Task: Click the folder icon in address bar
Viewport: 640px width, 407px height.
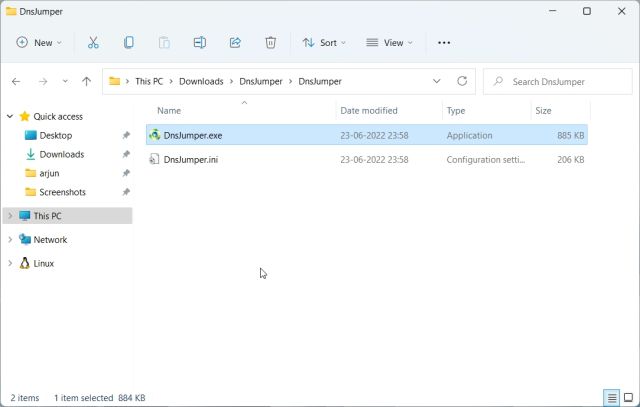Action: click(x=115, y=81)
